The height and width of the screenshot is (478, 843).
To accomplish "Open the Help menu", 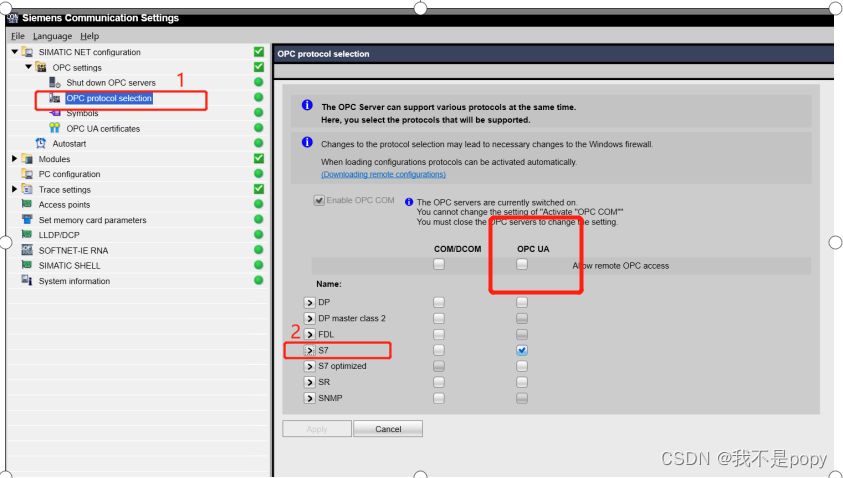I will click(x=90, y=36).
